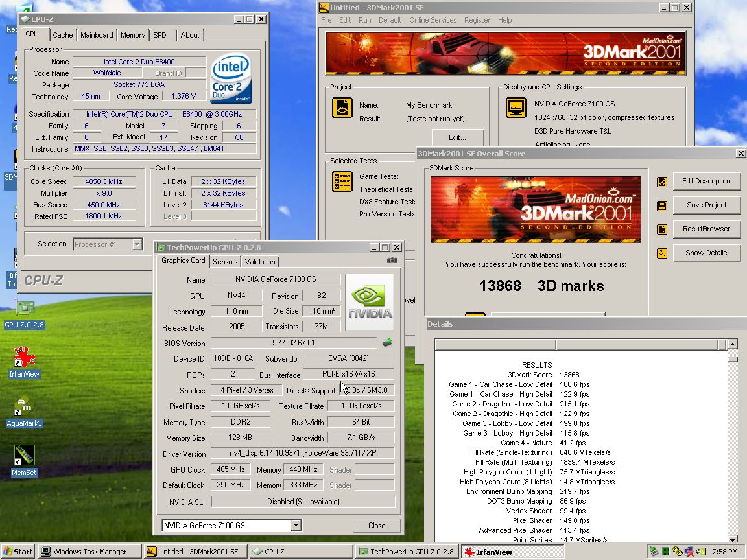747x560 pixels.
Task: Click the Intel Core 2 Duo logo in CPU-Z
Action: (231, 78)
